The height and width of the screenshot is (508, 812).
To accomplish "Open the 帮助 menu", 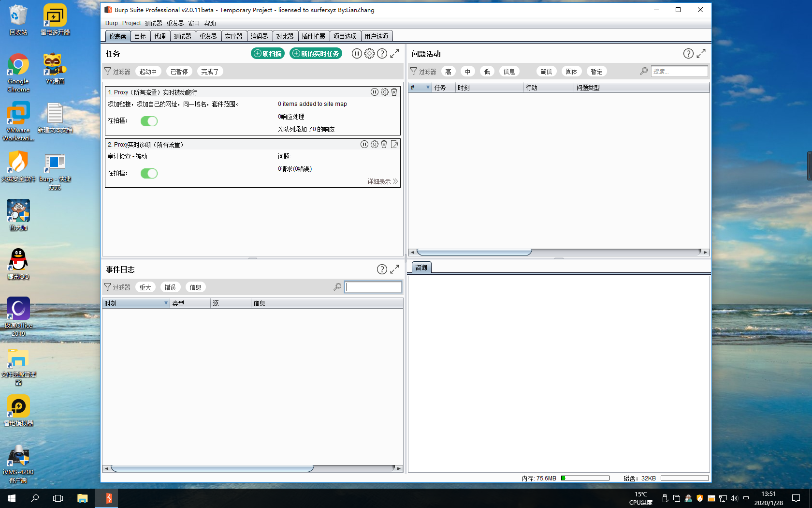I will (210, 23).
